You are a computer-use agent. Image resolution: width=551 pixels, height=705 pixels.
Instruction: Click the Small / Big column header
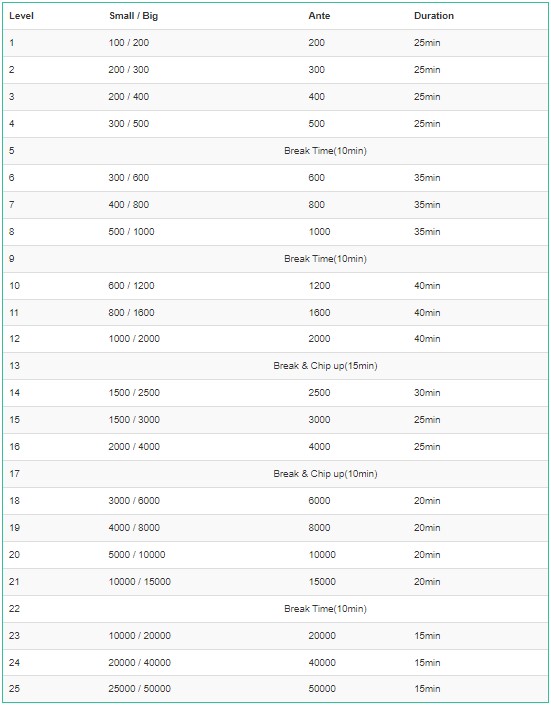133,16
